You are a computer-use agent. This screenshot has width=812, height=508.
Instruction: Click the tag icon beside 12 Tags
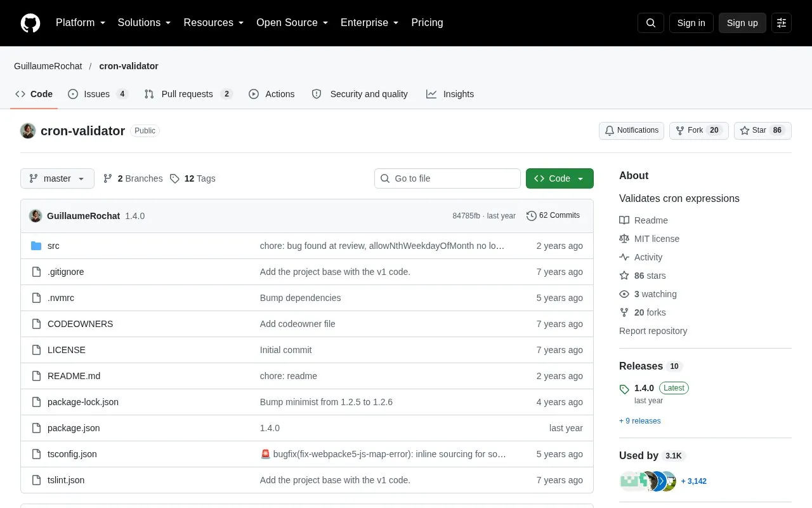click(175, 178)
